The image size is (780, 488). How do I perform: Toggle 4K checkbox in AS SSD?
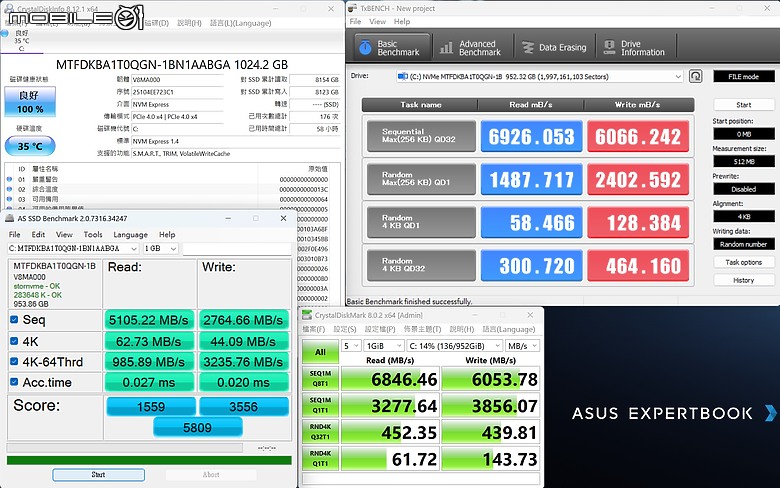point(14,341)
